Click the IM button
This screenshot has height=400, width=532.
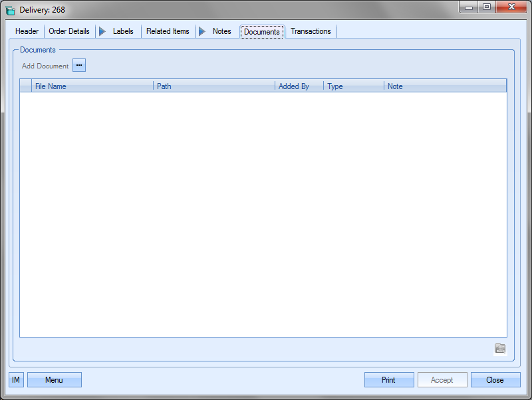16,379
